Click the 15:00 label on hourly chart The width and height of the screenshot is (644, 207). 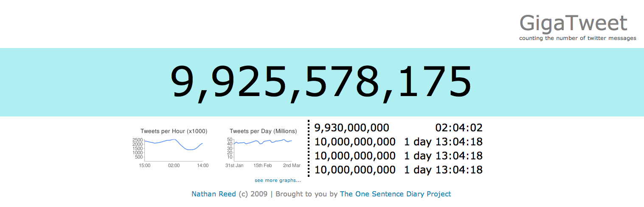145,165
